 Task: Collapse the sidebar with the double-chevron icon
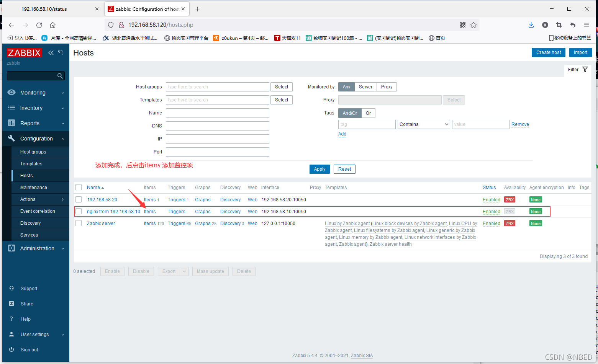click(x=51, y=53)
